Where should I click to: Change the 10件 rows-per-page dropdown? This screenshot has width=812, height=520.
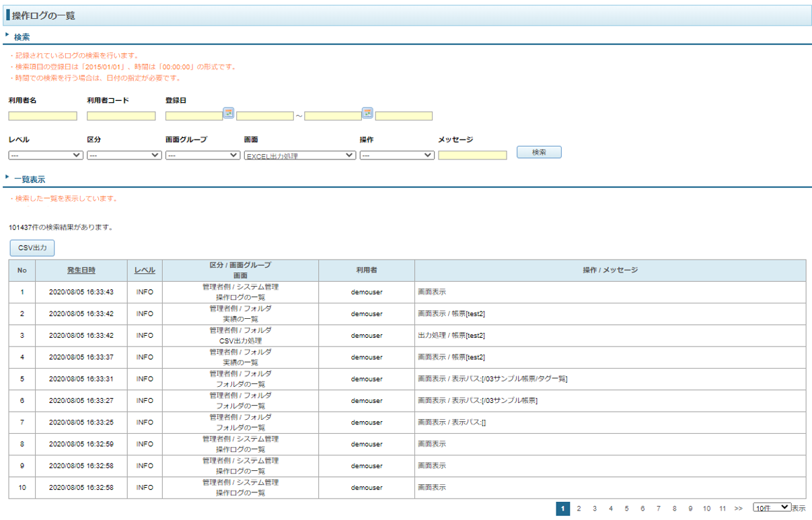tap(772, 508)
